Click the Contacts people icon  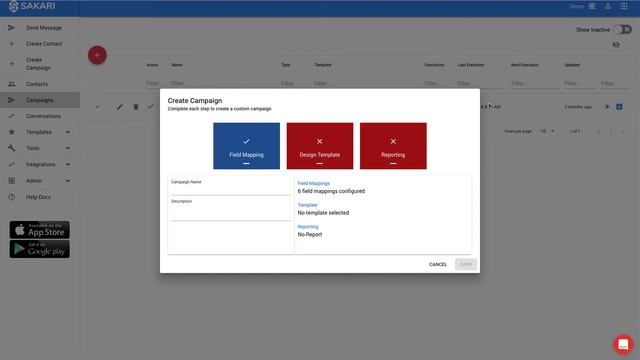(x=11, y=84)
